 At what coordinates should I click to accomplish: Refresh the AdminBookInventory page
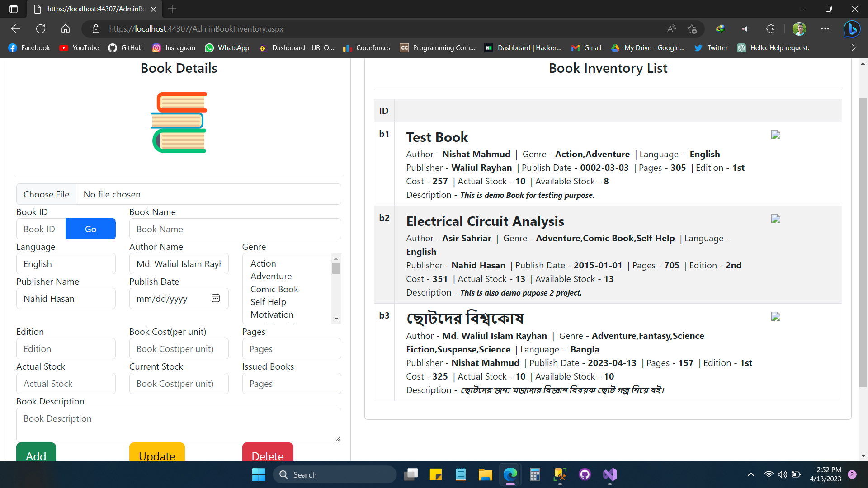(41, 28)
